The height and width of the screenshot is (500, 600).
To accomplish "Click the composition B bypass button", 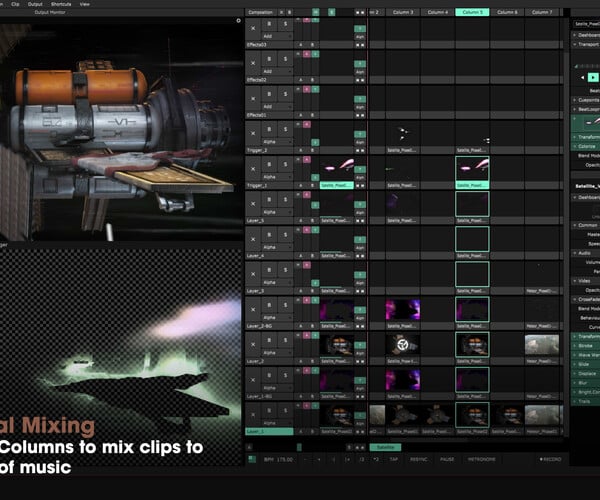I will 289,12.
